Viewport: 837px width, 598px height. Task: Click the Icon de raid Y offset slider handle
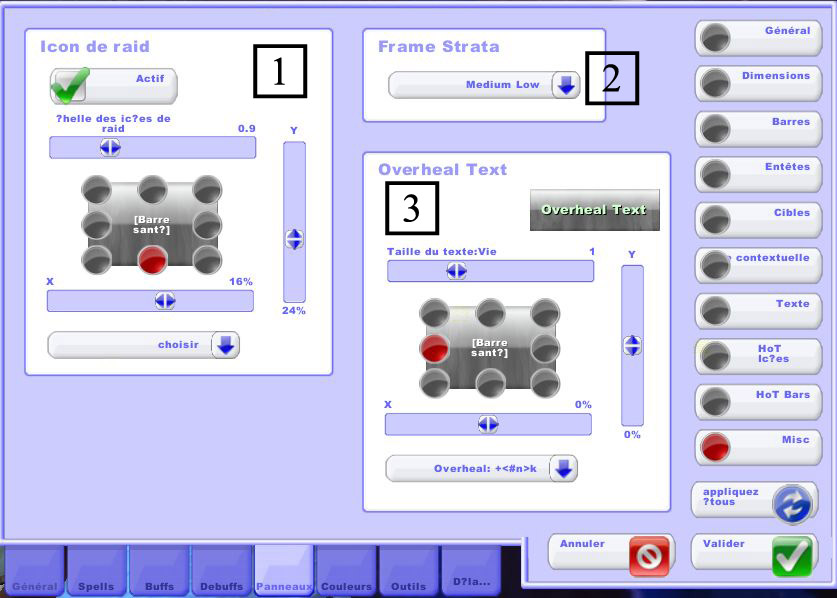point(295,239)
